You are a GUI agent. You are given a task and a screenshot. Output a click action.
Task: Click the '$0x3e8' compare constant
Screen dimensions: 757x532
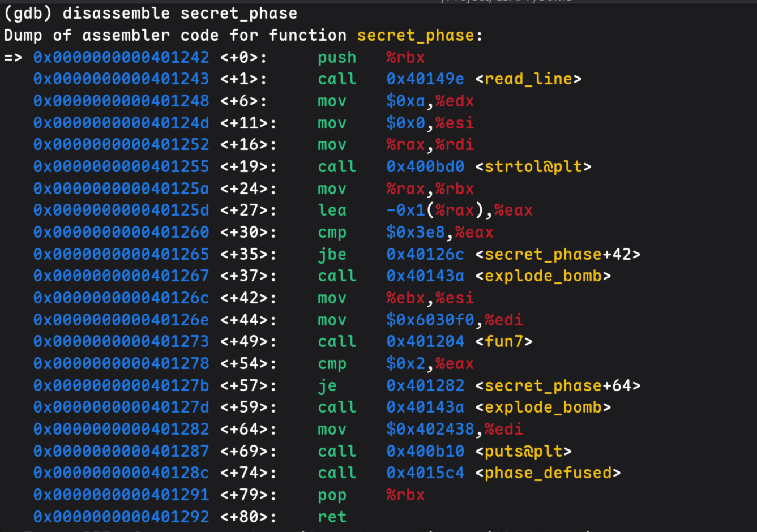(415, 232)
